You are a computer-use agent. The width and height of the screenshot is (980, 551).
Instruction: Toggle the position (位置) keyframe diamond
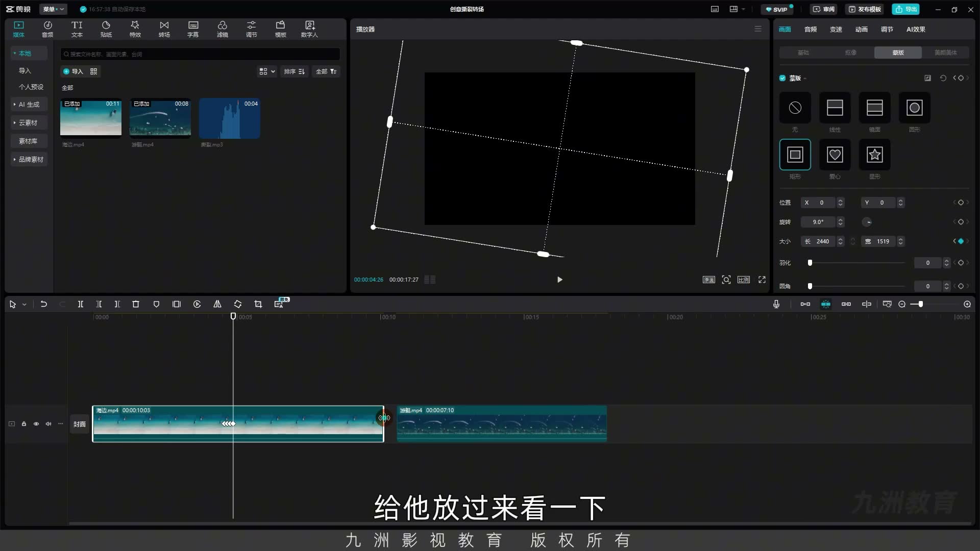[x=961, y=203]
